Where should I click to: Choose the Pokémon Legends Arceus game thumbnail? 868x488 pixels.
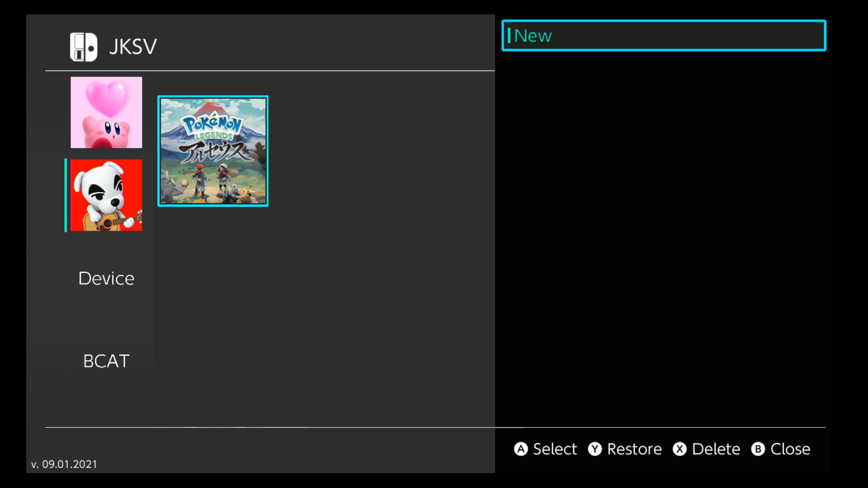tap(213, 151)
